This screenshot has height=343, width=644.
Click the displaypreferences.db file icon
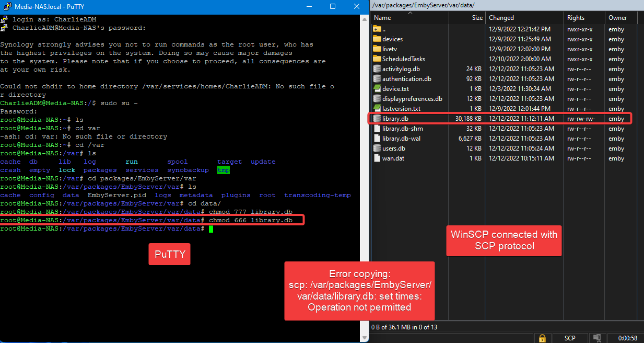pyautogui.click(x=377, y=99)
